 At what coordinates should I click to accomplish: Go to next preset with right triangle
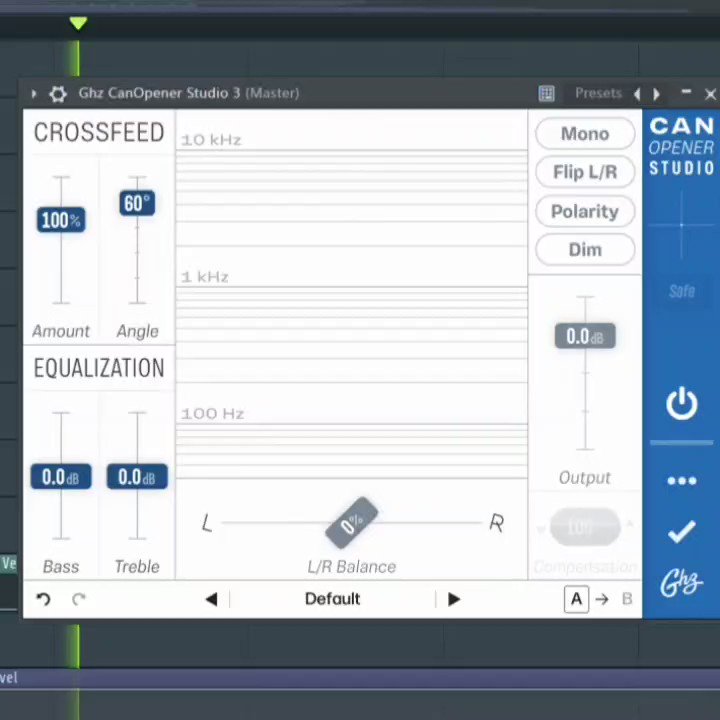[454, 599]
